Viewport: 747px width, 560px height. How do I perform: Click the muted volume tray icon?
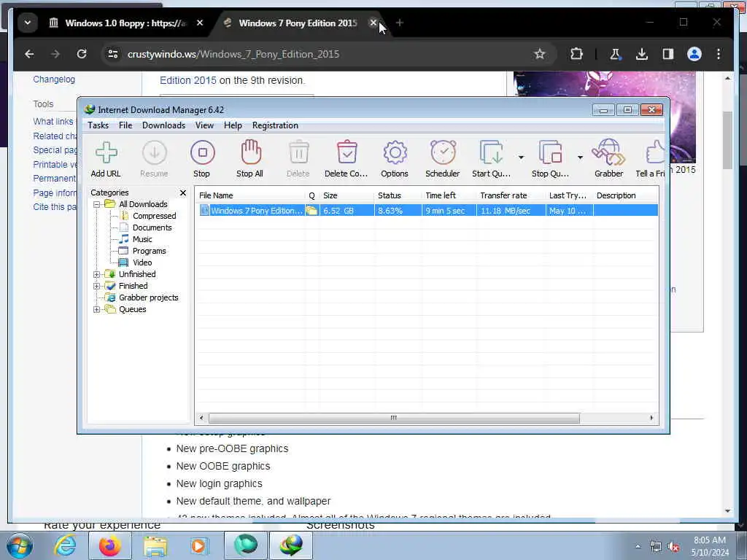(x=673, y=547)
